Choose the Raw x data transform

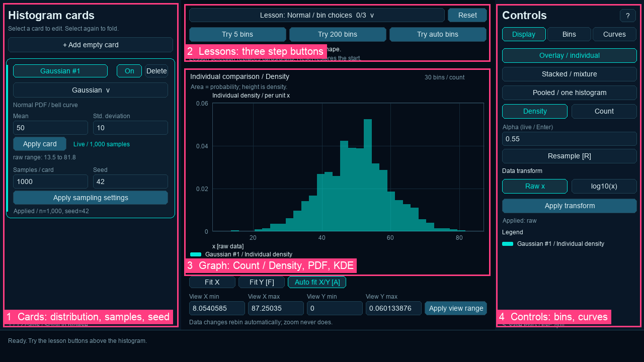(535, 186)
